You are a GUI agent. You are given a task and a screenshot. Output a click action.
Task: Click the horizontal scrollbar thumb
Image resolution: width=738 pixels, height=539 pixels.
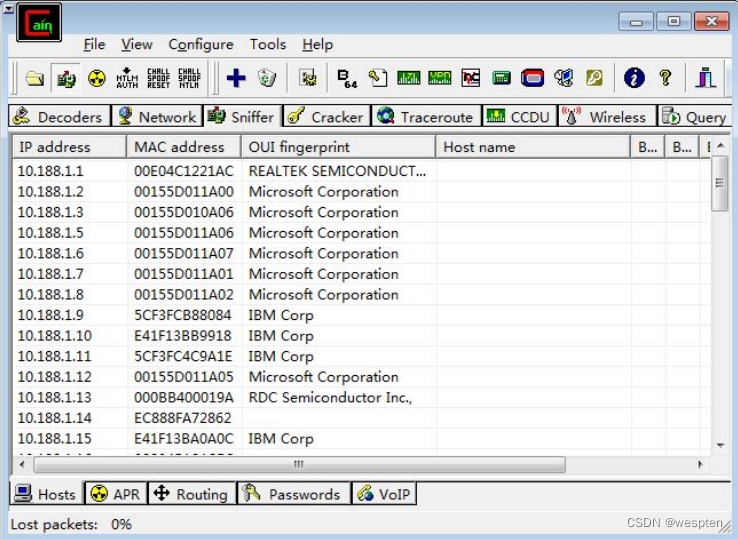299,465
